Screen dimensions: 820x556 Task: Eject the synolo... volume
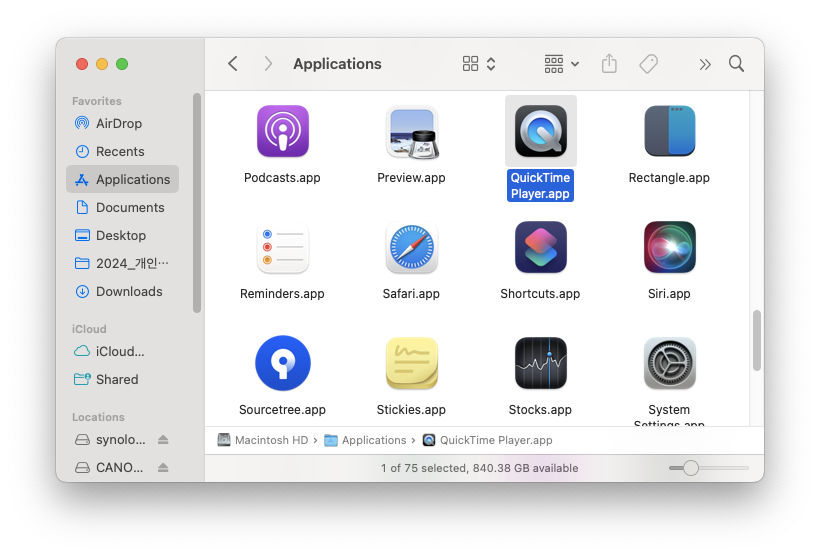[x=163, y=439]
